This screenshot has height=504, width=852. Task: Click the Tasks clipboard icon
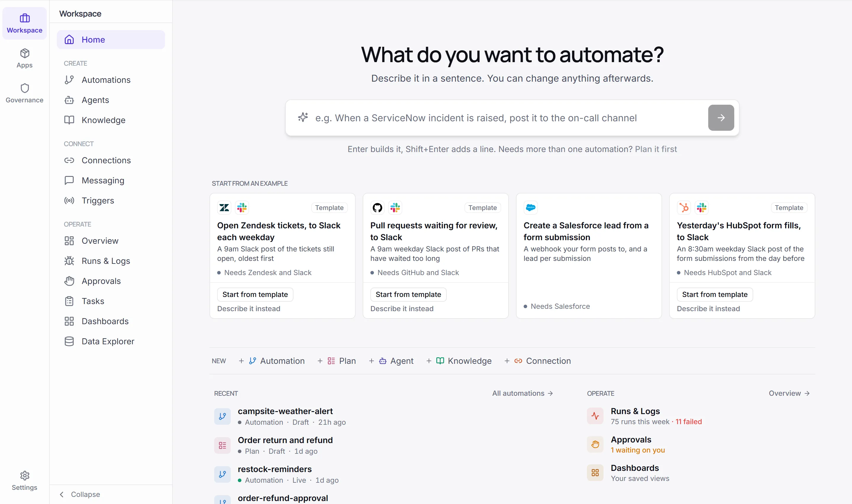69,301
